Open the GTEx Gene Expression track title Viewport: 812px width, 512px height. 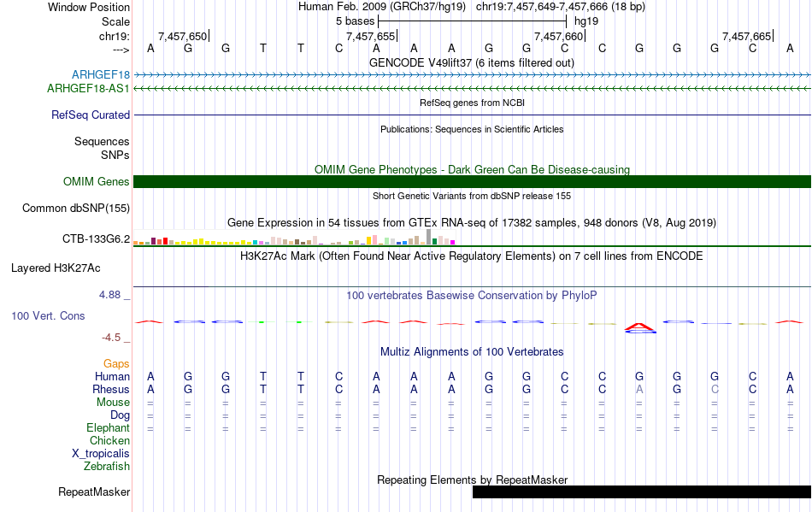click(x=472, y=222)
